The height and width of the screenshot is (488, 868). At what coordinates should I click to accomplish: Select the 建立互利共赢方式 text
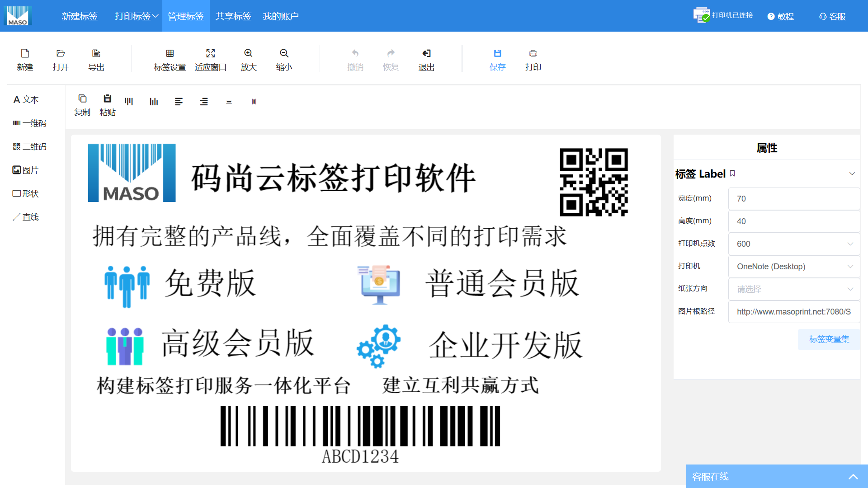tap(461, 385)
